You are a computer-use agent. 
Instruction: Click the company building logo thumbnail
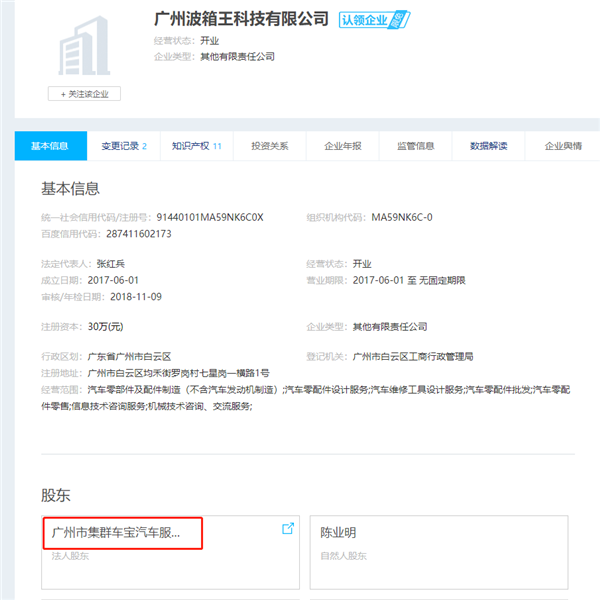pos(84,46)
